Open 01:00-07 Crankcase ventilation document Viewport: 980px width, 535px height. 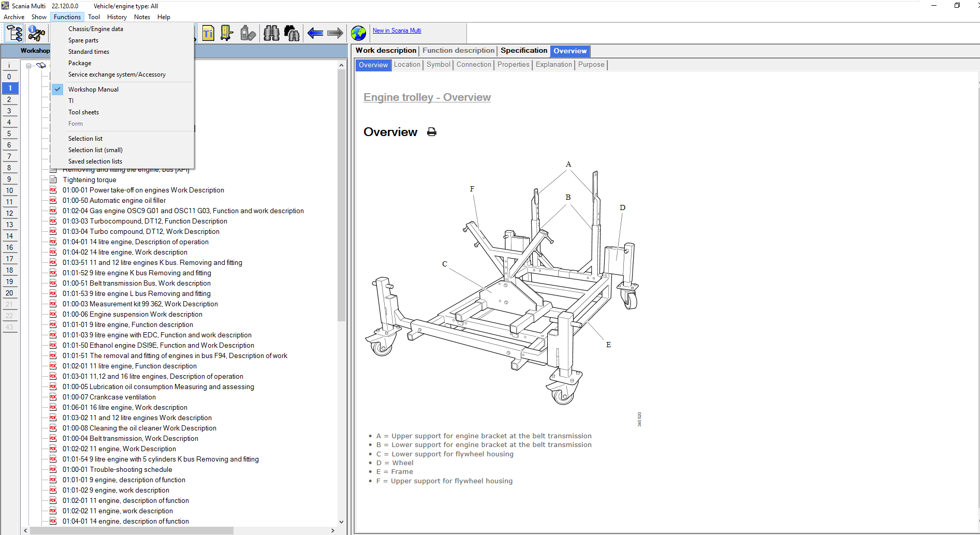109,397
